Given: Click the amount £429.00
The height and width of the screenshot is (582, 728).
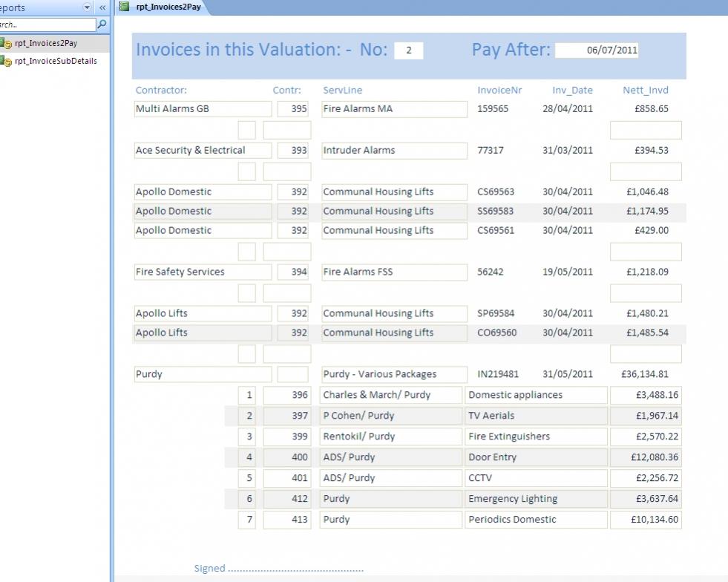Looking at the screenshot, I should 652,230.
